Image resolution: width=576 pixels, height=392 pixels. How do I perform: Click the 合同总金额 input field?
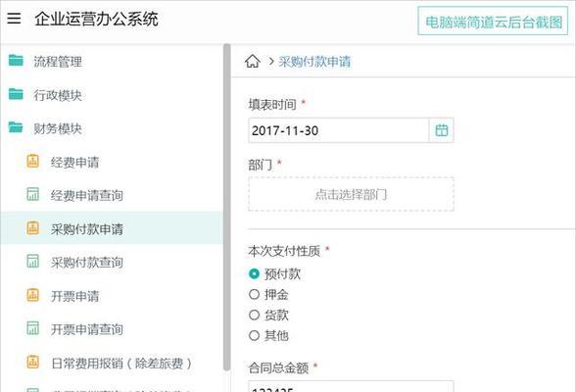[x=351, y=386]
